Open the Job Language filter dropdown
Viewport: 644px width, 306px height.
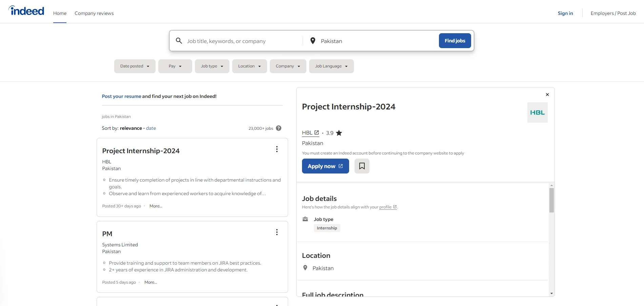pos(331,66)
